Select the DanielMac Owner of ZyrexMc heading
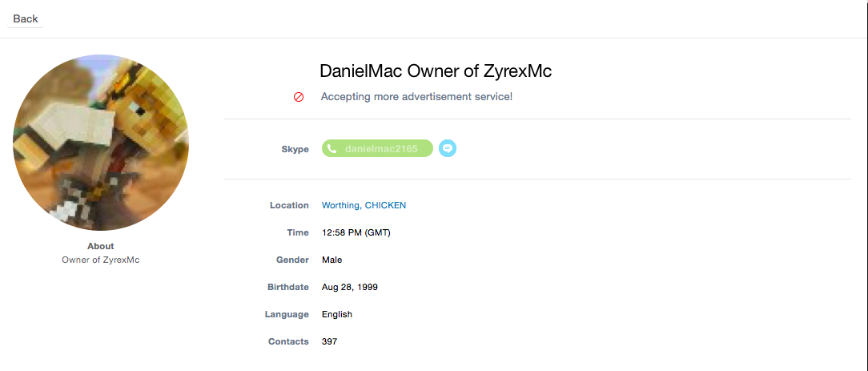Viewport: 868px width, 371px height. 436,71
